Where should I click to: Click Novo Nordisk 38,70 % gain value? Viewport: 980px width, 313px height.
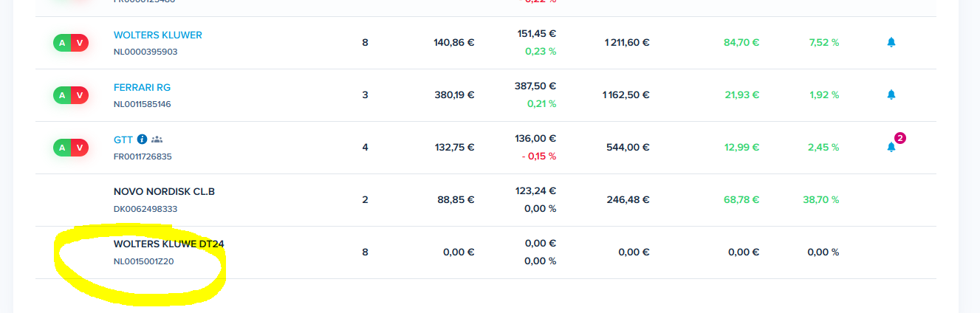820,200
